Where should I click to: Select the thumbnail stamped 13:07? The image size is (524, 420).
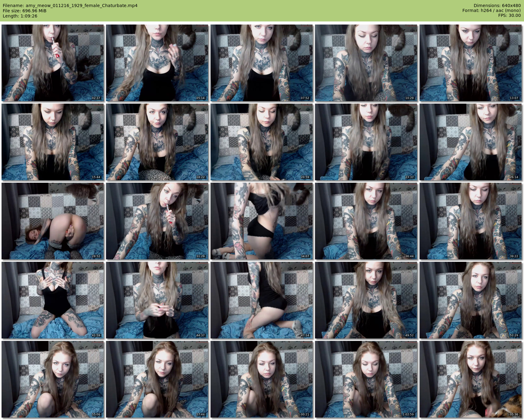point(471,63)
